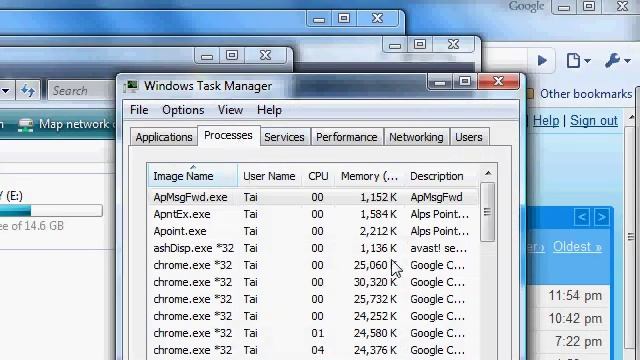The width and height of the screenshot is (640, 360).
Task: Select the ApntEx.exe process row
Action: coord(313,214)
